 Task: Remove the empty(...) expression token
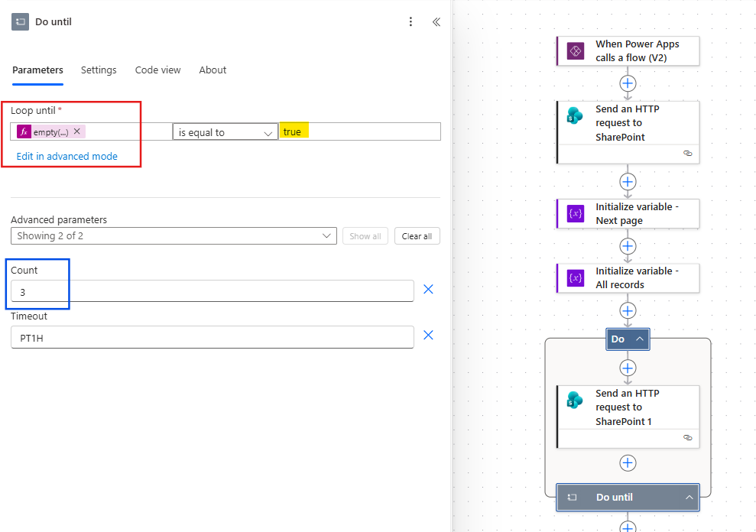pyautogui.click(x=77, y=131)
